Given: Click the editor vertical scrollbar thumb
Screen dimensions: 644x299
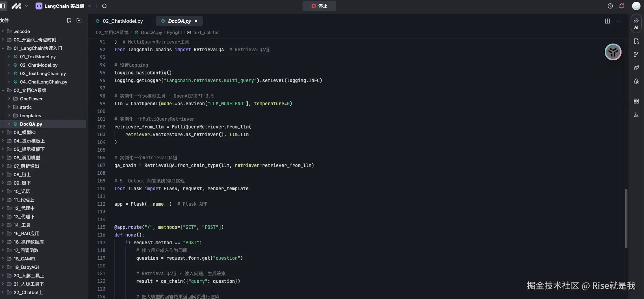Looking at the screenshot, I should (626, 218).
